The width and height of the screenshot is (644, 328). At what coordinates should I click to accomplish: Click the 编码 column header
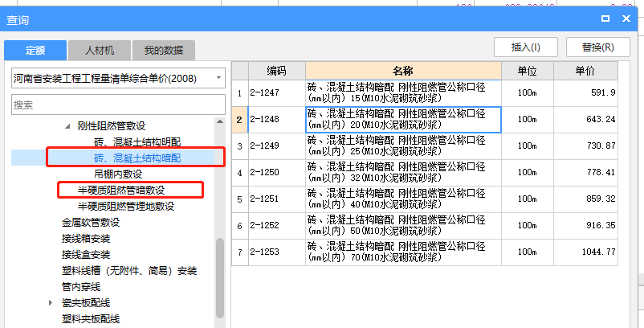click(x=277, y=71)
